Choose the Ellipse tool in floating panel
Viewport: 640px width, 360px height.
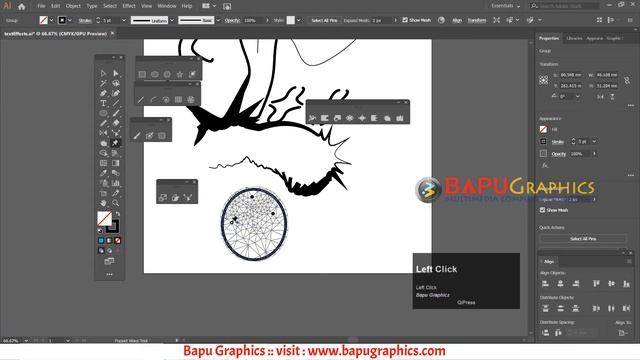click(155, 74)
